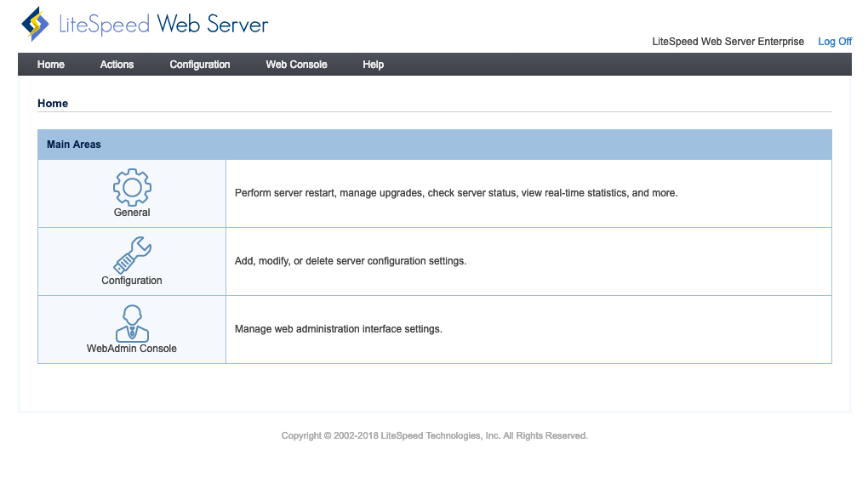Open the Actions menu
Viewport: 868px width, 483px height.
(x=117, y=65)
